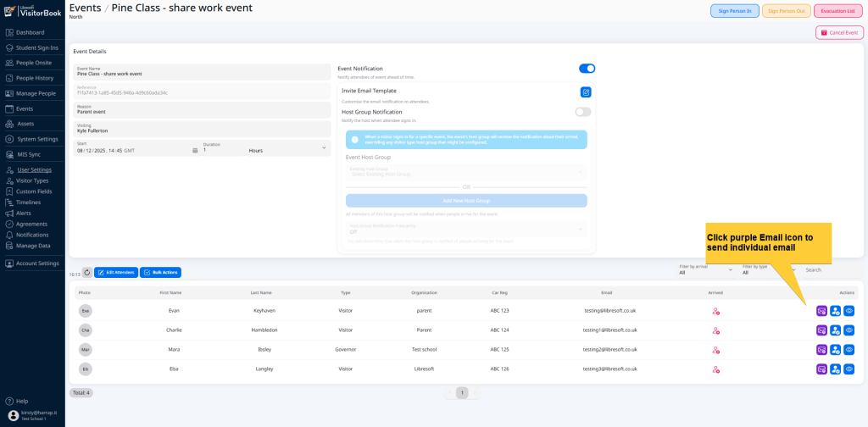Screen dimensions: 868x427
Task: Click the VisitorBook logo in the sidebar
Action: coord(32,11)
